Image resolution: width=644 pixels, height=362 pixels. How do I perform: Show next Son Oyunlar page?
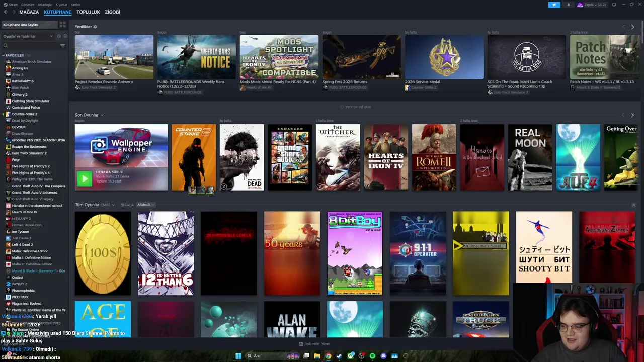[632, 115]
